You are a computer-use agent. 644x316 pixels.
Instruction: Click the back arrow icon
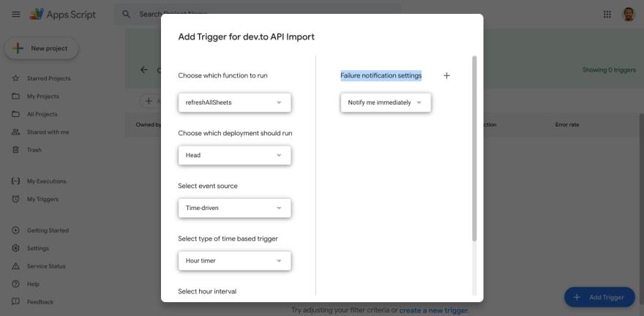point(143,69)
